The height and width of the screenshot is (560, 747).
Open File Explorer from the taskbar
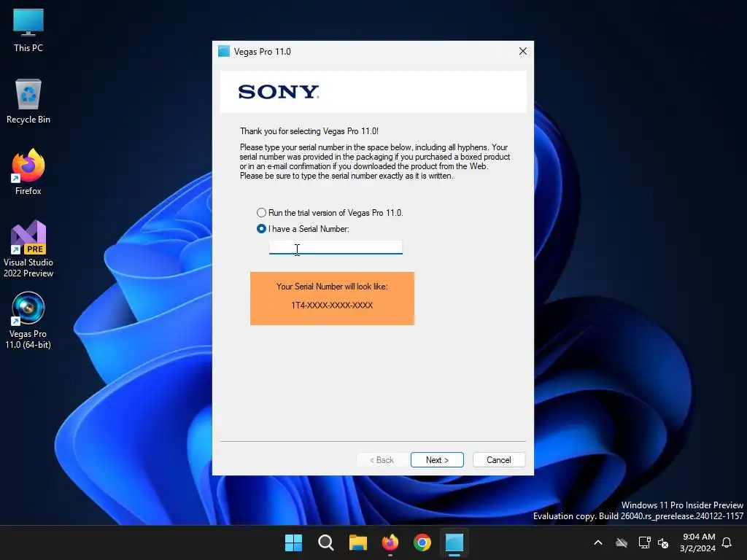click(357, 542)
